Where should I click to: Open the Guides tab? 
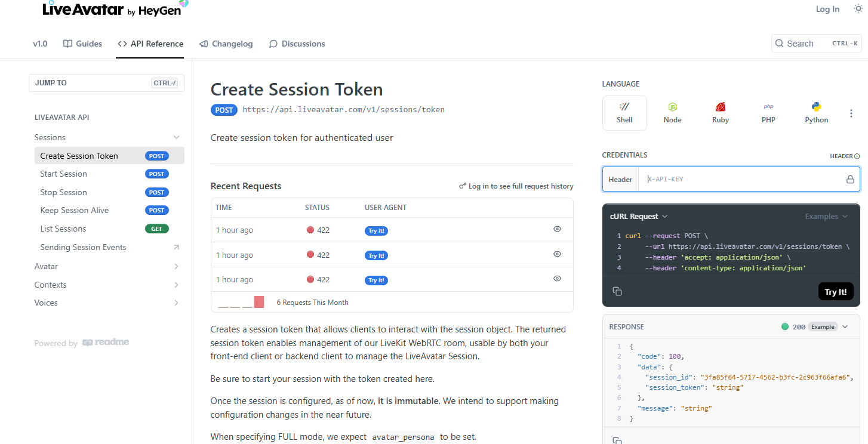tap(82, 44)
